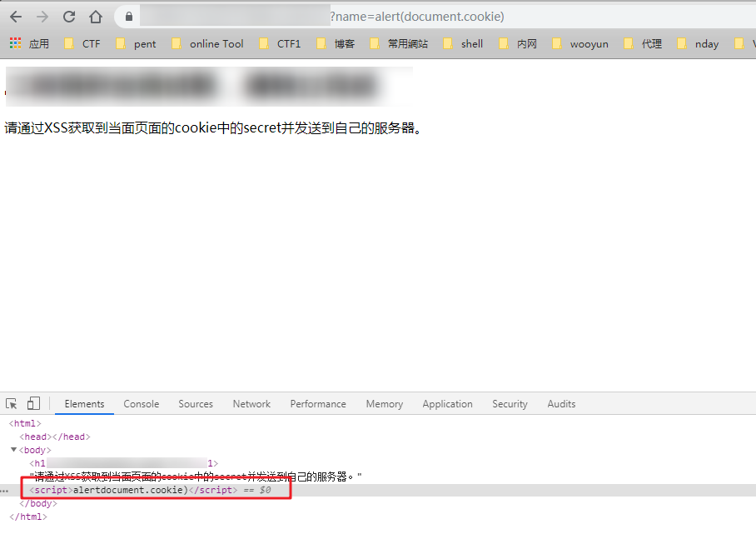Select the Chinese text node in DOM tree
The width and height of the screenshot is (756, 554).
point(196,477)
